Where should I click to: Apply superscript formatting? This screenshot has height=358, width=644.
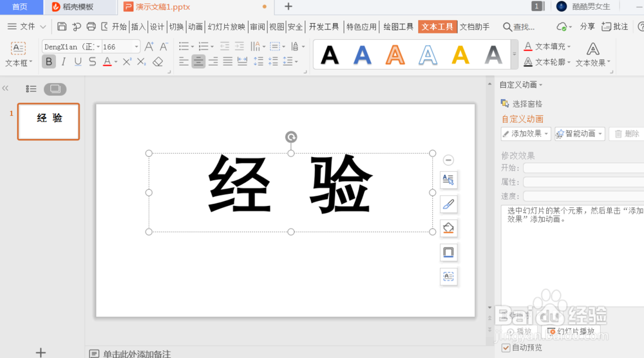click(x=127, y=62)
